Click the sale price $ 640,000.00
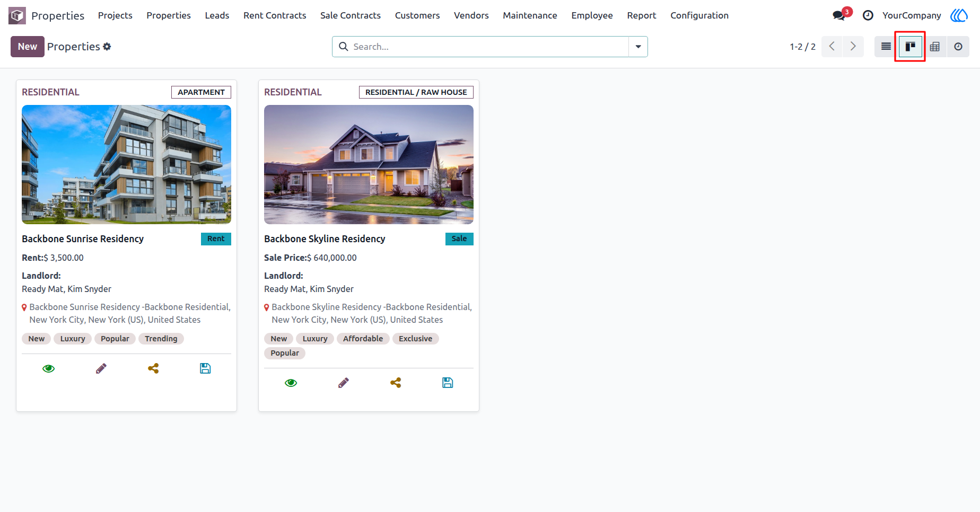This screenshot has height=512, width=980. (x=332, y=258)
